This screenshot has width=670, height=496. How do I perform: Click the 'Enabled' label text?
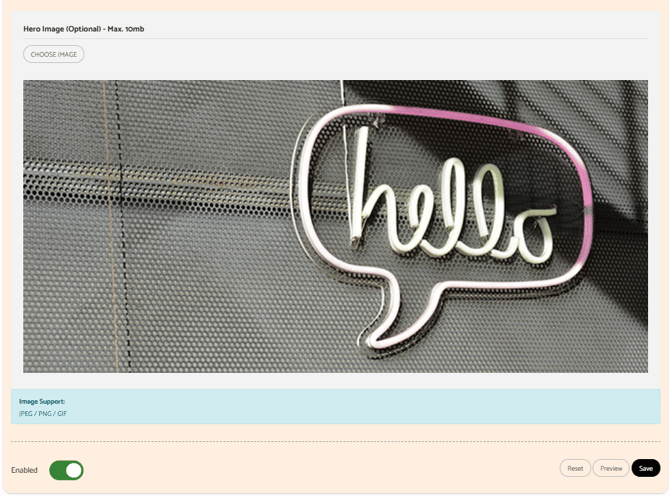point(24,470)
